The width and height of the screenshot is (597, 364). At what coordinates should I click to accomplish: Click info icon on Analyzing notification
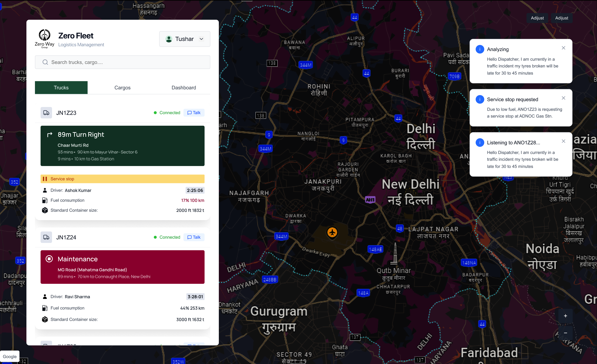click(x=480, y=49)
